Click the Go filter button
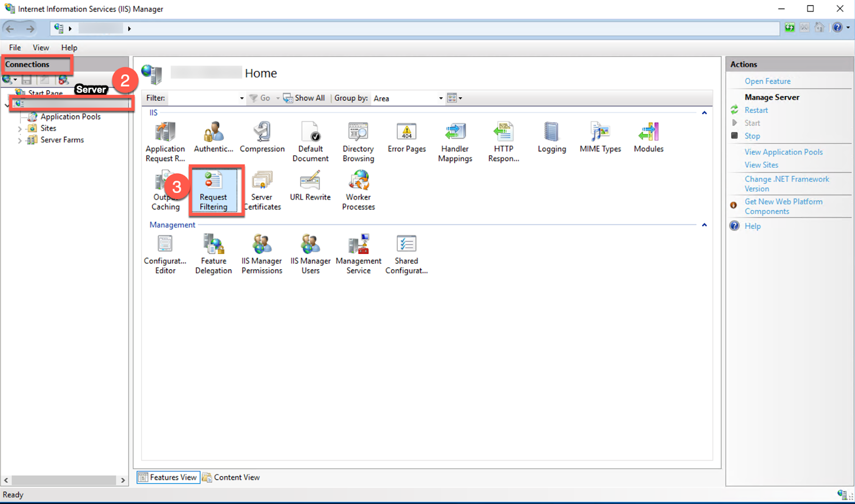The height and width of the screenshot is (504, 855). [x=260, y=98]
